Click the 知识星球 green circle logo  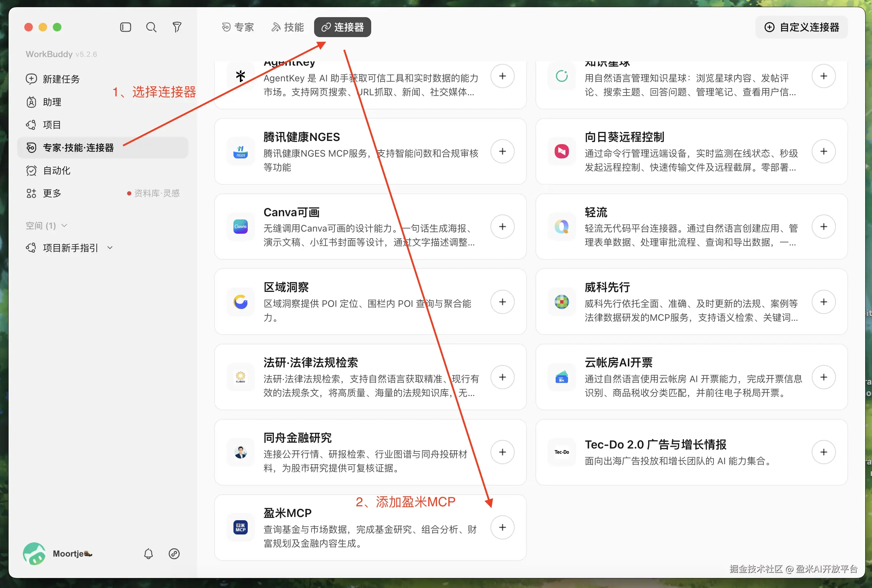(x=561, y=76)
